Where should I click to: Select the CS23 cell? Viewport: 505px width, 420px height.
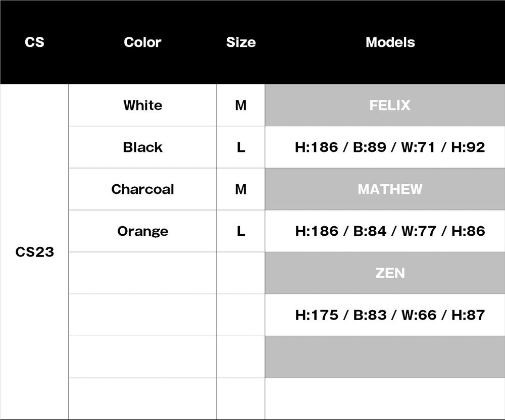pyautogui.click(x=34, y=252)
